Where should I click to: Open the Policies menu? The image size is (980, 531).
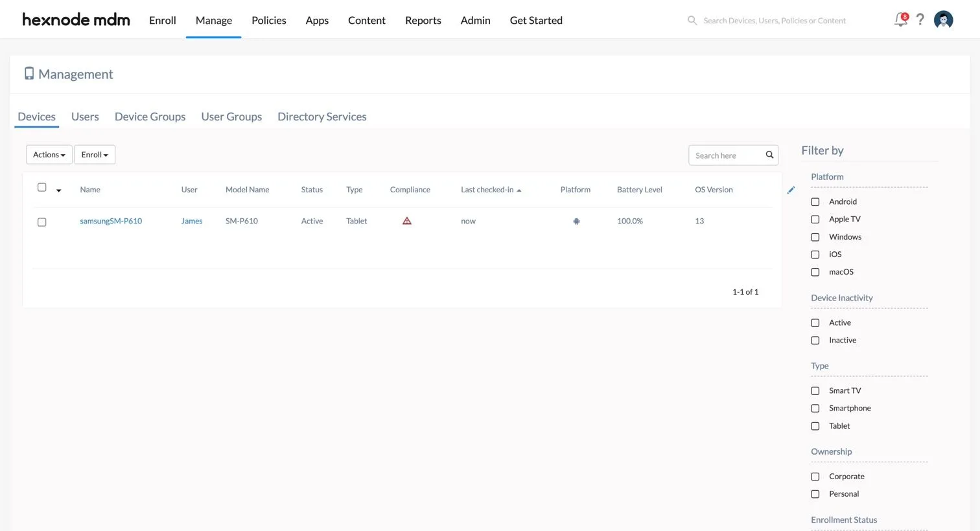click(269, 20)
